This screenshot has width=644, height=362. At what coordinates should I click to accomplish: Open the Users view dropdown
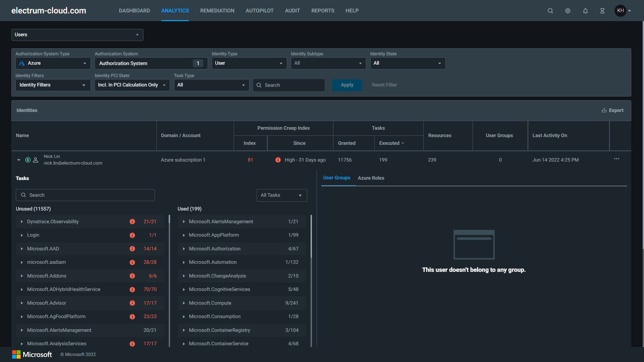[x=77, y=35]
